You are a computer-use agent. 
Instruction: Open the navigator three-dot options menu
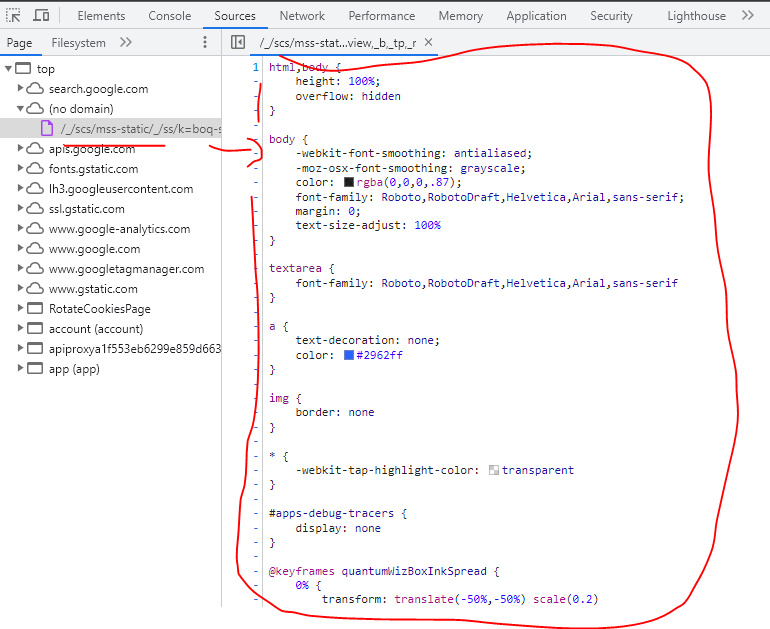coord(205,42)
